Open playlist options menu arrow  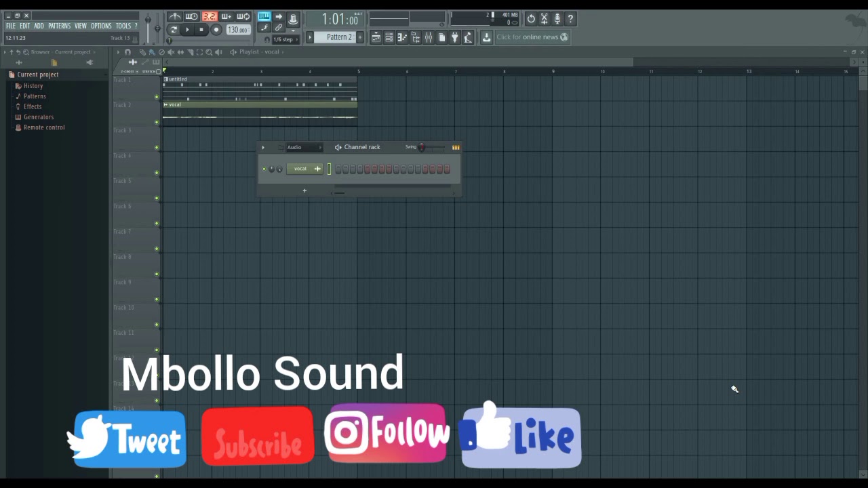coord(118,52)
